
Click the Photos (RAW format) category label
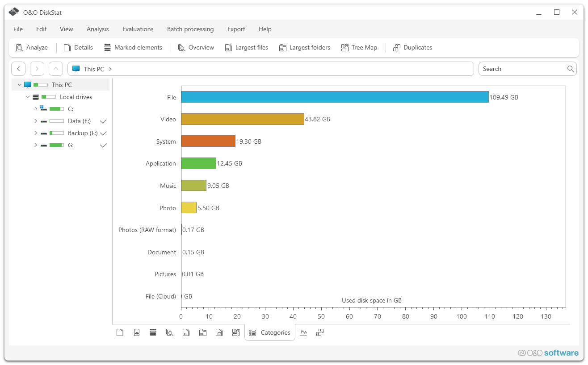[x=147, y=230]
